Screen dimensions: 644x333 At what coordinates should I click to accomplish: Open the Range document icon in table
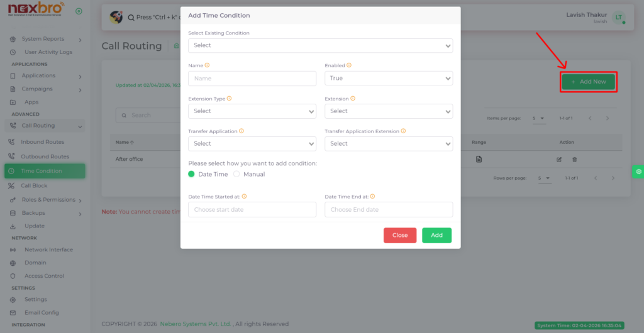tap(479, 160)
